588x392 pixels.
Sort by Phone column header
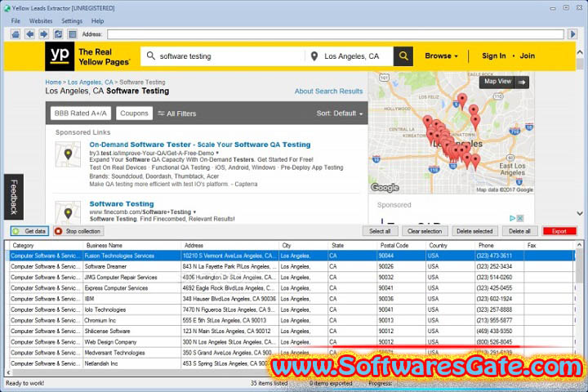click(x=499, y=245)
